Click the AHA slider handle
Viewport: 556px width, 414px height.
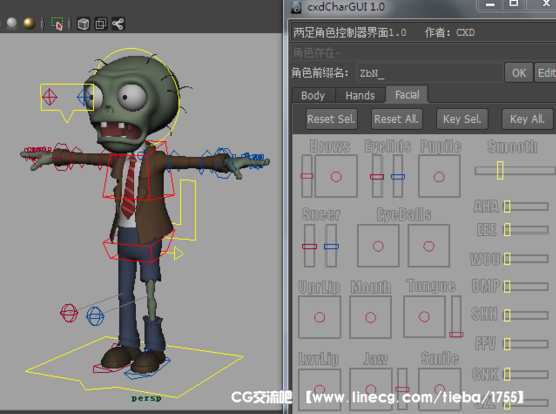(507, 206)
